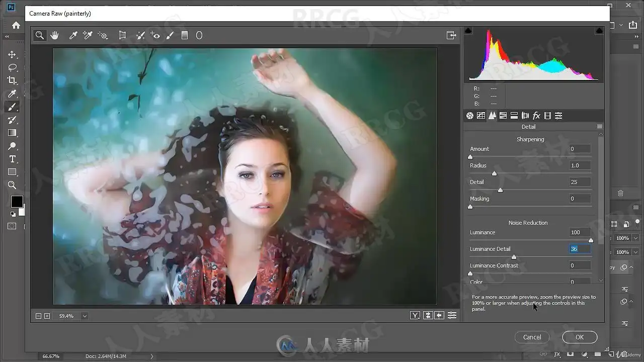
Task: Open the Detail panel options menu
Action: point(600,127)
